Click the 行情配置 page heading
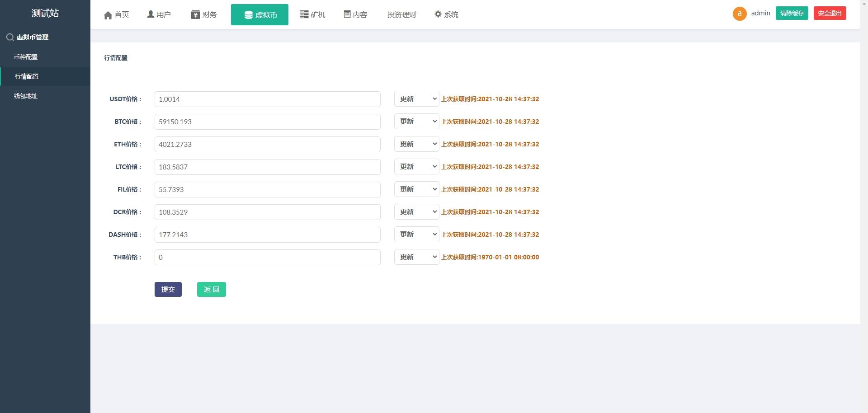Image resolution: width=868 pixels, height=413 pixels. tap(116, 58)
